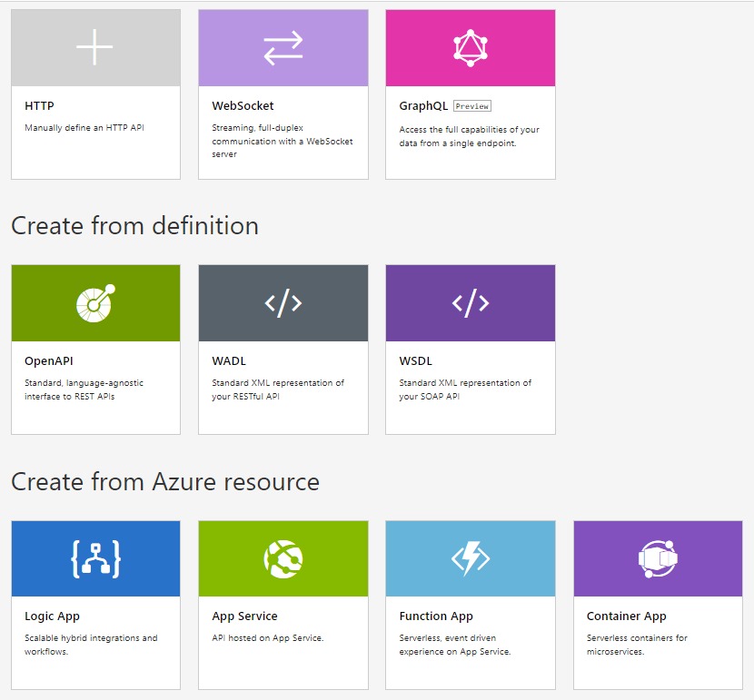The height and width of the screenshot is (700, 754).
Task: Choose the green OpenAPI icon
Action: [95, 303]
